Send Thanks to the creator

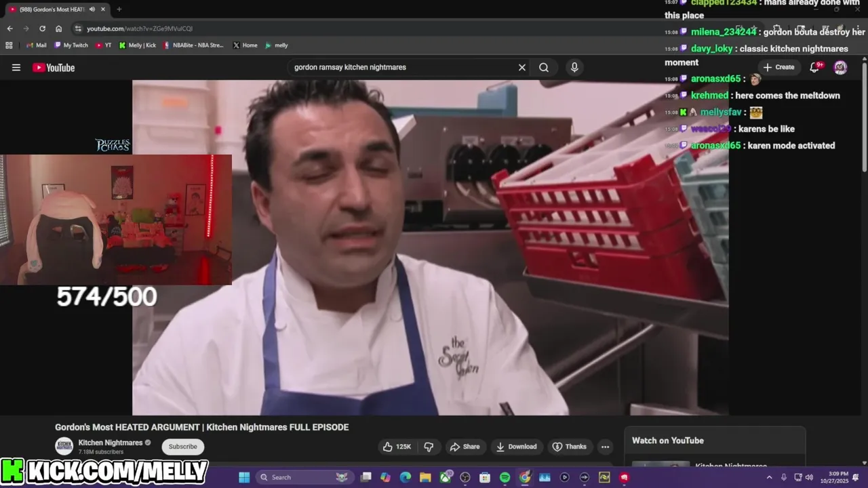click(x=569, y=447)
